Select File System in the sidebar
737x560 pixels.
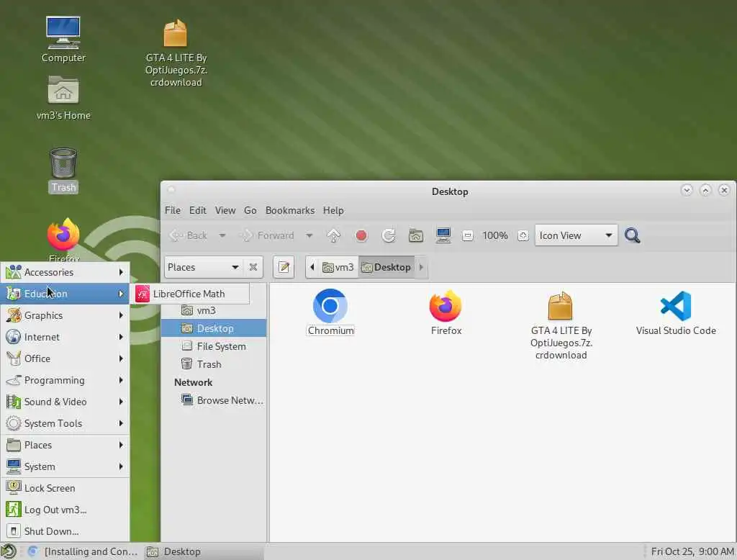pyautogui.click(x=214, y=346)
